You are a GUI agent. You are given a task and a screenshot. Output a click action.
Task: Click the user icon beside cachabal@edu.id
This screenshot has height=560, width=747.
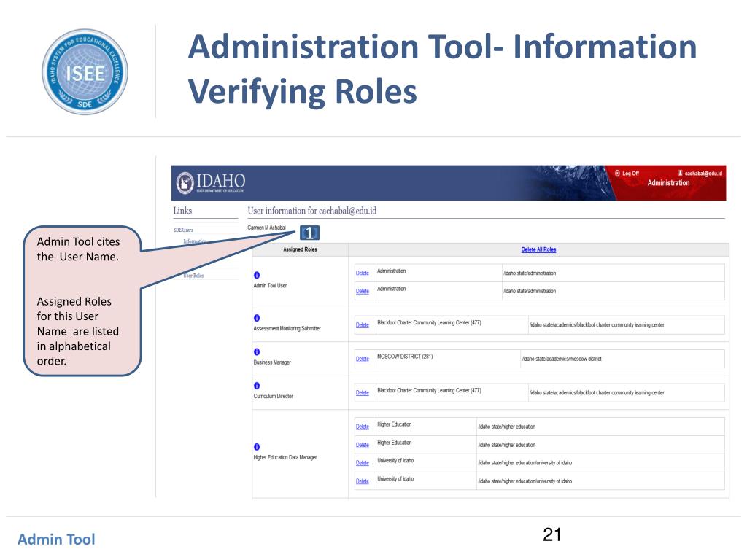pyautogui.click(x=681, y=173)
